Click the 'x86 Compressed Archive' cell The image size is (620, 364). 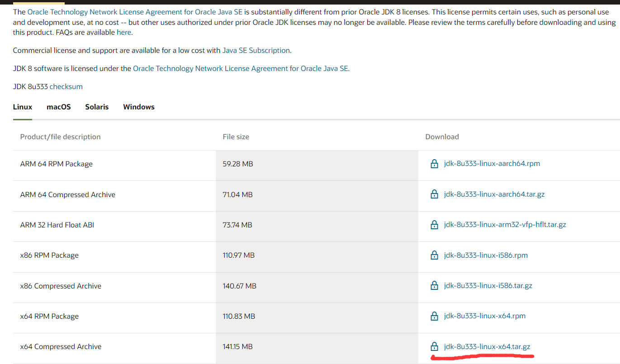pyautogui.click(x=61, y=286)
